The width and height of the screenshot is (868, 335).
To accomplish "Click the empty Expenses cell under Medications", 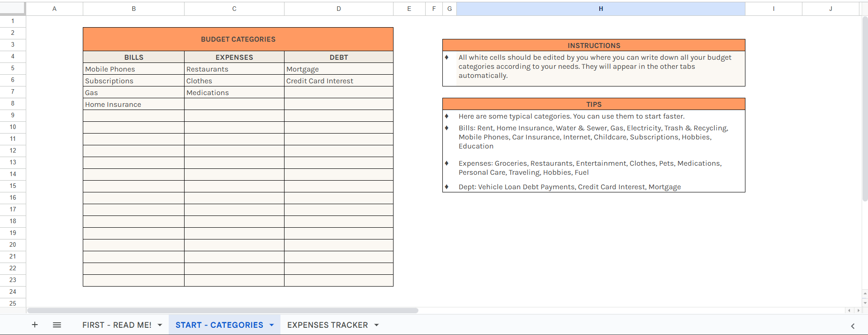I will (234, 105).
